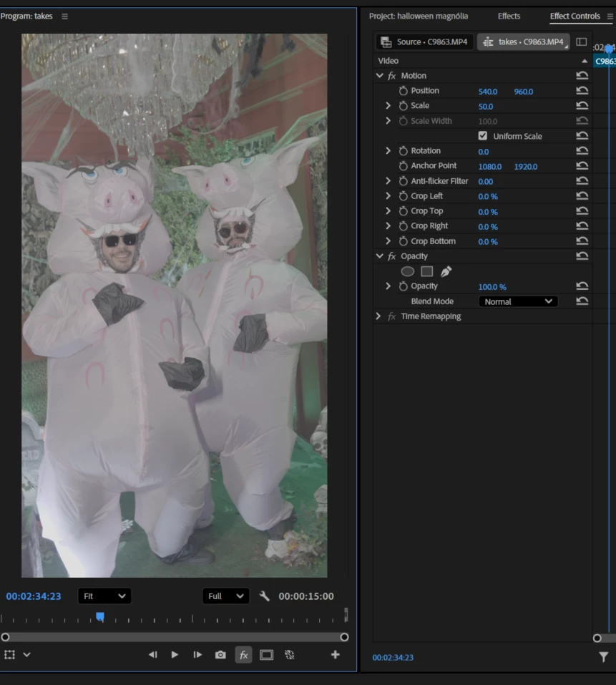Click the Position X value 540.0

488,92
